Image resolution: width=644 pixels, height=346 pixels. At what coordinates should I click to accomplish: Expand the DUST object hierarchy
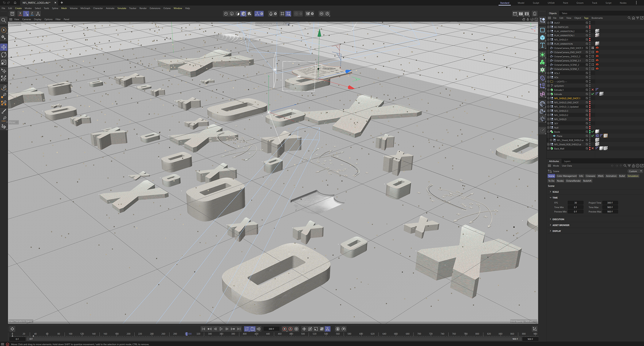[548, 23]
